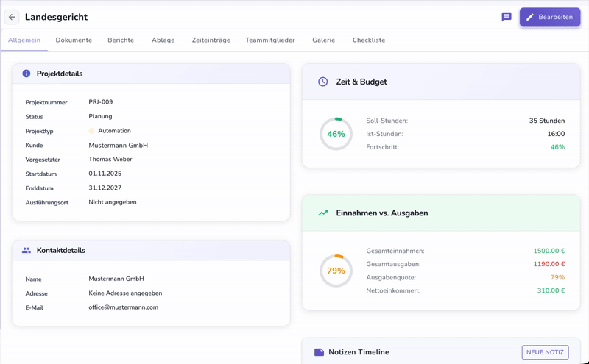
Task: Open the Berichte tab
Action: coord(121,40)
